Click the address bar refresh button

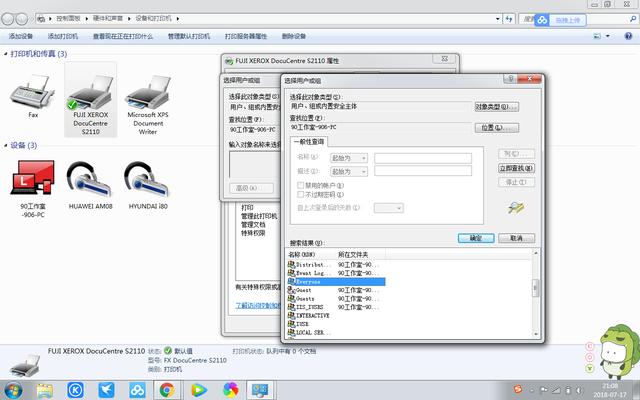(x=509, y=19)
